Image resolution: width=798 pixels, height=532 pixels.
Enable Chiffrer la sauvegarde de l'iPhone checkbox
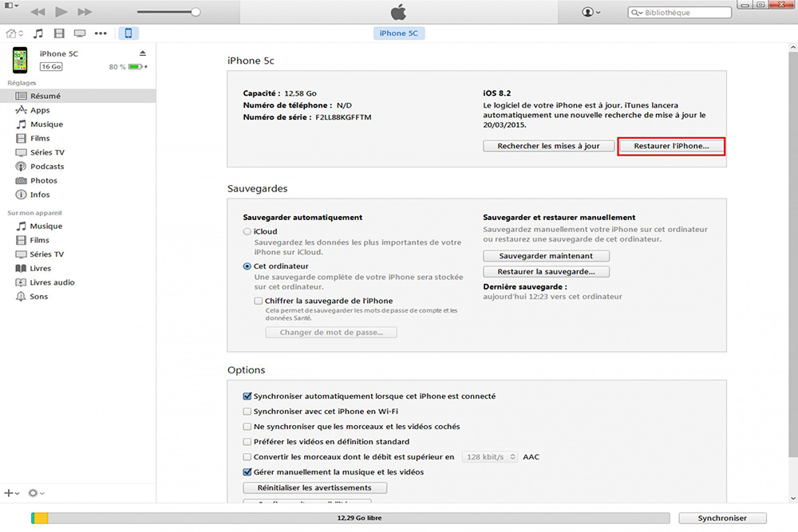coord(258,301)
